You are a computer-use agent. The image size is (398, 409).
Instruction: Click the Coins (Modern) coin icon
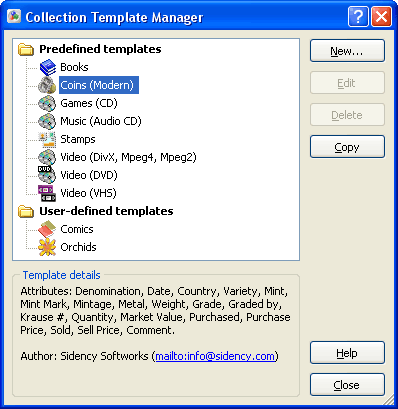(x=48, y=85)
